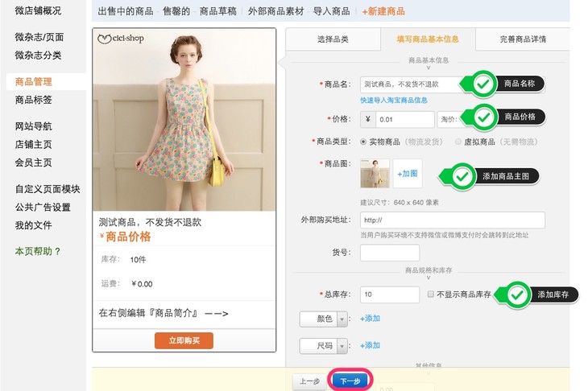Collapse the 商品基本信息 section chevron
The height and width of the screenshot is (391, 588).
(429, 68)
